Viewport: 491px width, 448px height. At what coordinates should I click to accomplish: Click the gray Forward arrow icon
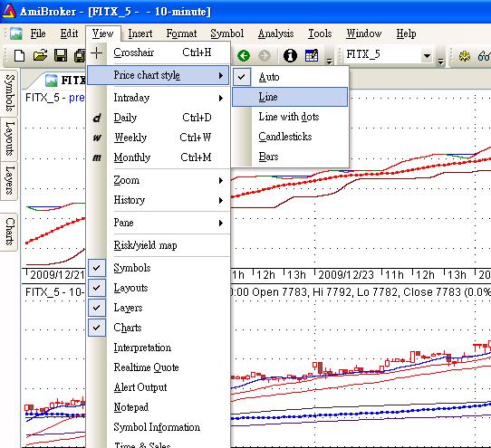(265, 56)
